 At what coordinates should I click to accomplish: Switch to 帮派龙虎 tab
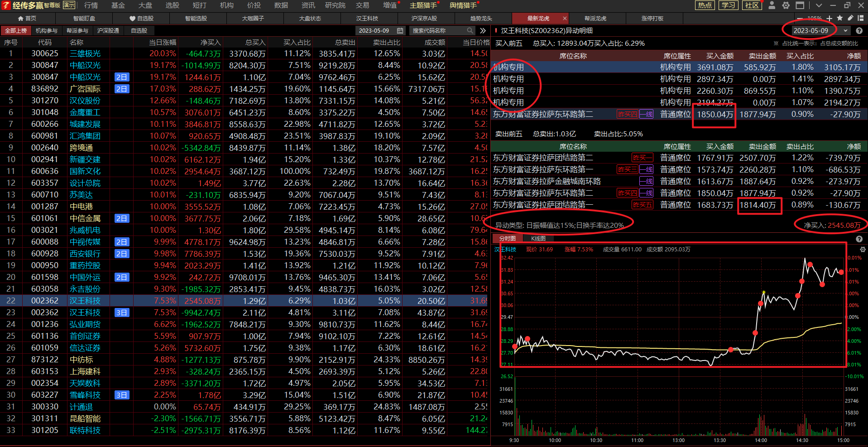click(595, 18)
